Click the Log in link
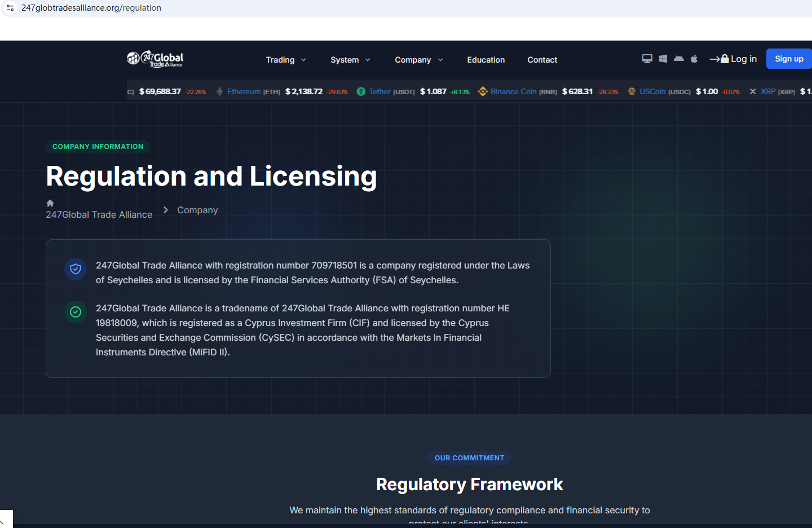812x528 pixels. [733, 59]
